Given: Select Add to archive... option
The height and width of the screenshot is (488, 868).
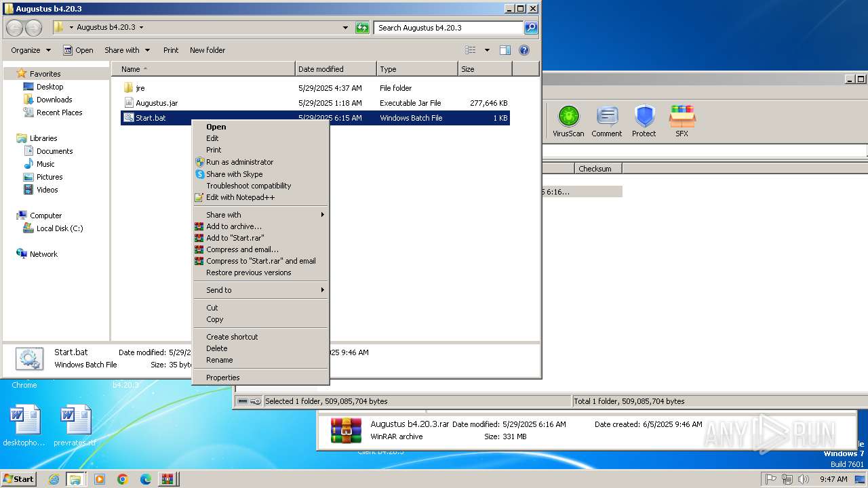Looking at the screenshot, I should [x=260, y=226].
